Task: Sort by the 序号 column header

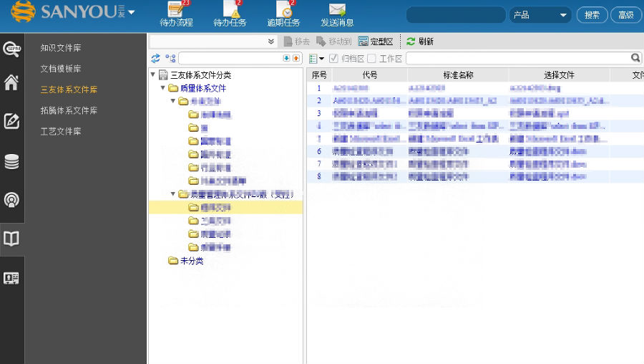Action: pos(319,75)
